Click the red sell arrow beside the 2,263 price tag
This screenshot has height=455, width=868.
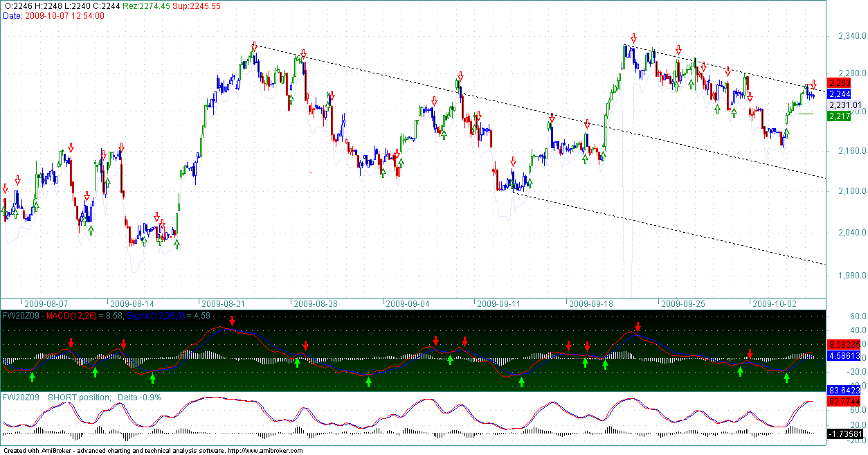tap(814, 84)
